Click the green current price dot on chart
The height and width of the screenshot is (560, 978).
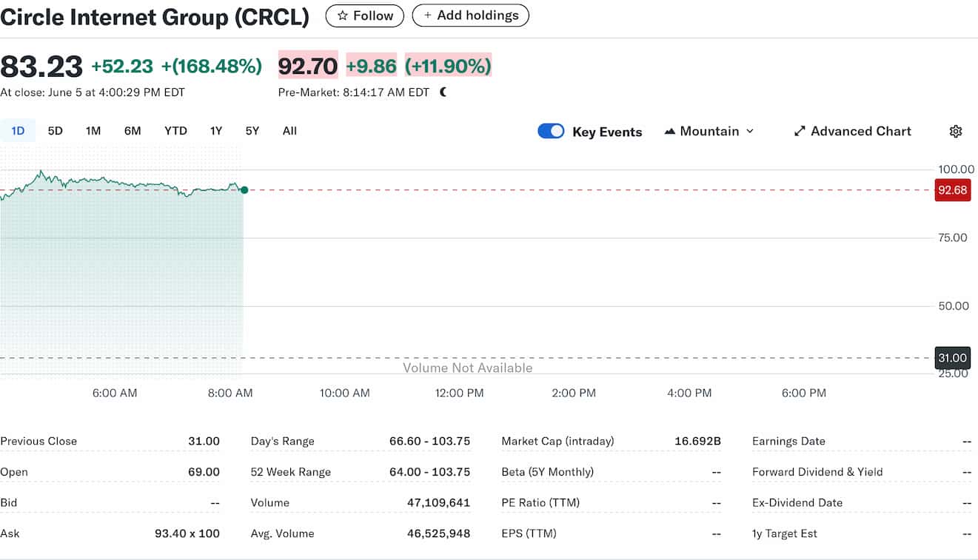pyautogui.click(x=244, y=190)
